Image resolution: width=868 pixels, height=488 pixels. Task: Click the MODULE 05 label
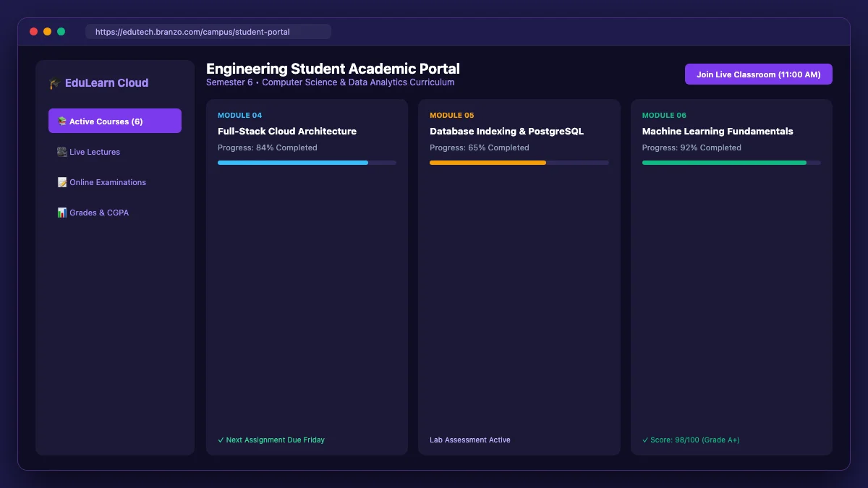(x=452, y=116)
